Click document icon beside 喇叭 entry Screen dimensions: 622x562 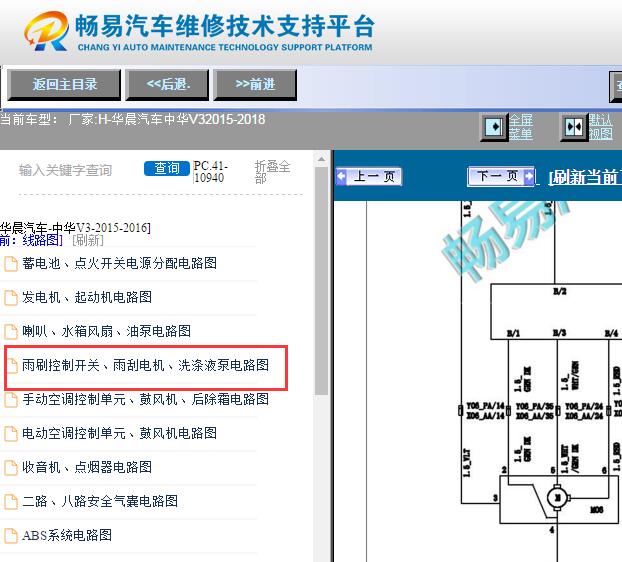click(11, 332)
